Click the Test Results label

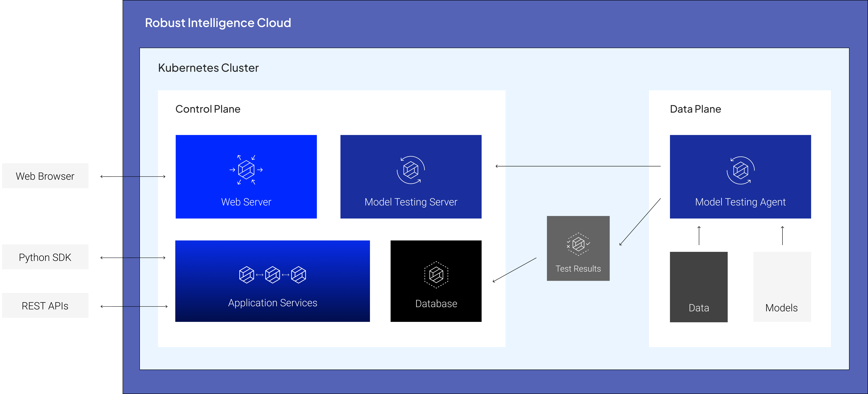(578, 269)
